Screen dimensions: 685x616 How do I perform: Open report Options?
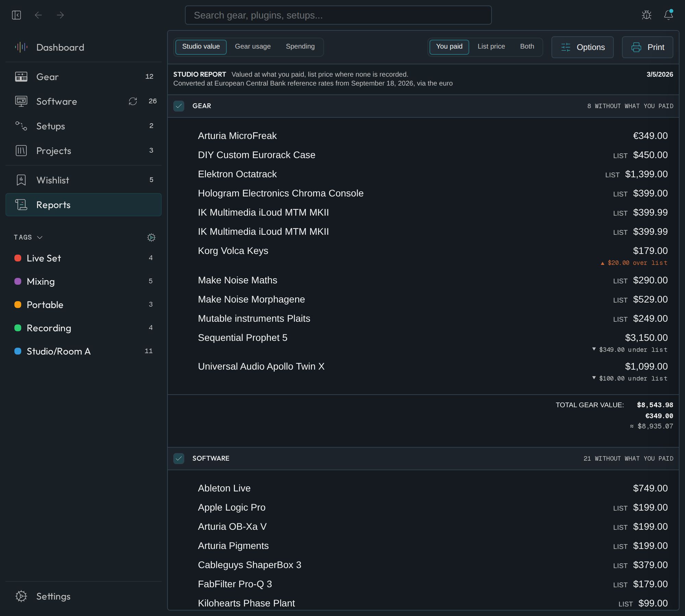click(582, 47)
